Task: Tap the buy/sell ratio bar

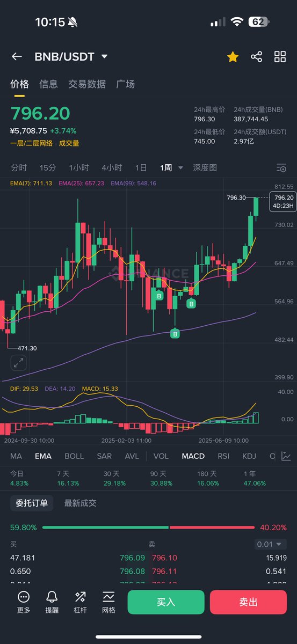Action: click(148, 528)
